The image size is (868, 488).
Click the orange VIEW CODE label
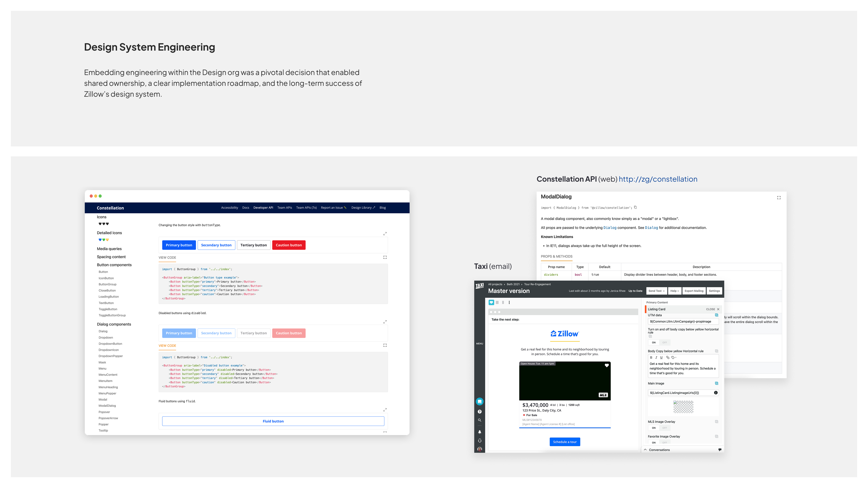[167, 345]
